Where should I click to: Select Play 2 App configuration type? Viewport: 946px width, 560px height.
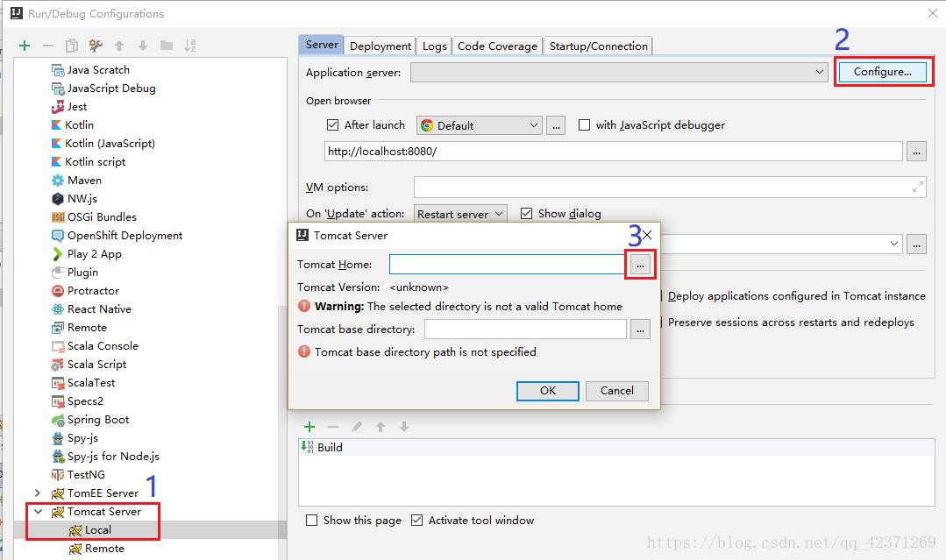pyautogui.click(x=86, y=254)
